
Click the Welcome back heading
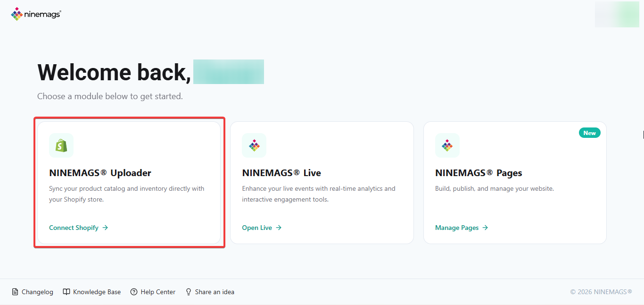click(x=114, y=72)
